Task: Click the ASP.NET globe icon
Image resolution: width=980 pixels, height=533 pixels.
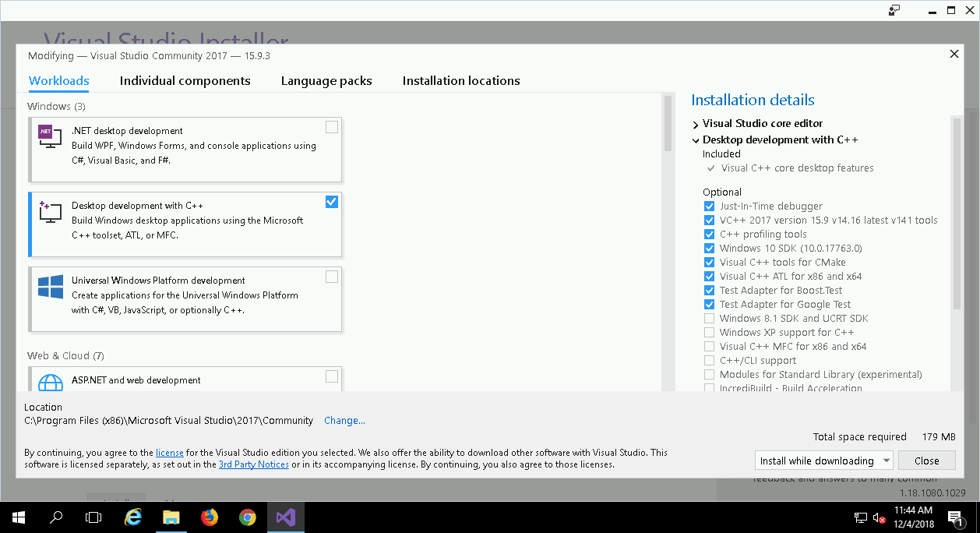Action: tap(50, 383)
